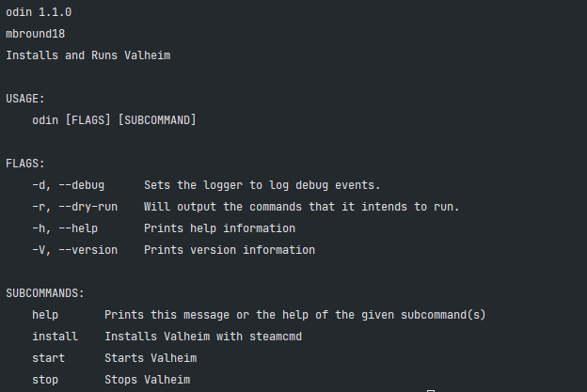587x392 pixels.
Task: Click the '-d, --debug' flag
Action: pyautogui.click(x=68, y=185)
